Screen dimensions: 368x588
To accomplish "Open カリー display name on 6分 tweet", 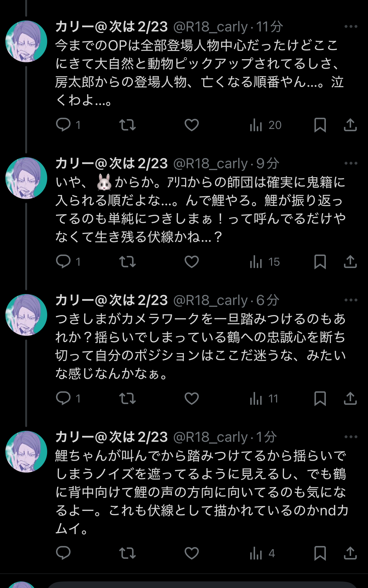I will [x=111, y=300].
